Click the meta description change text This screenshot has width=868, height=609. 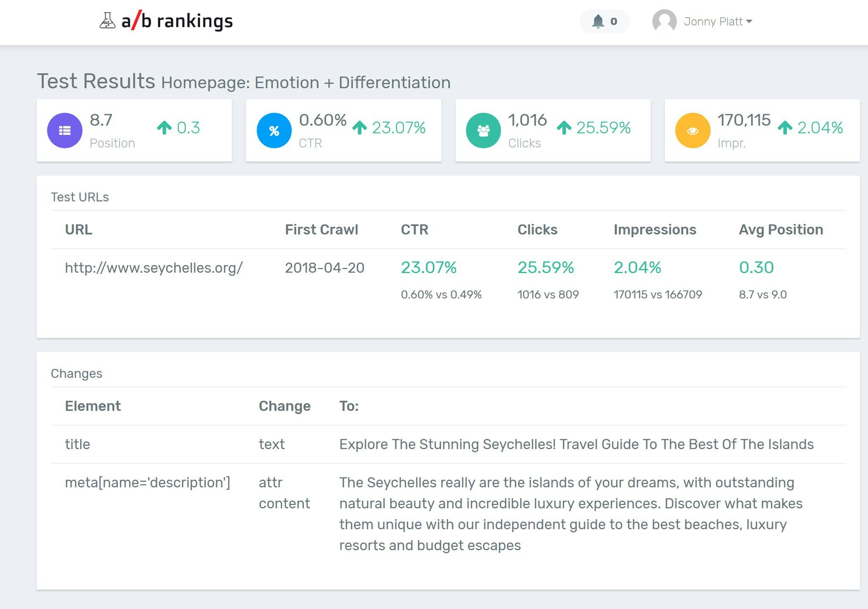coord(568,513)
